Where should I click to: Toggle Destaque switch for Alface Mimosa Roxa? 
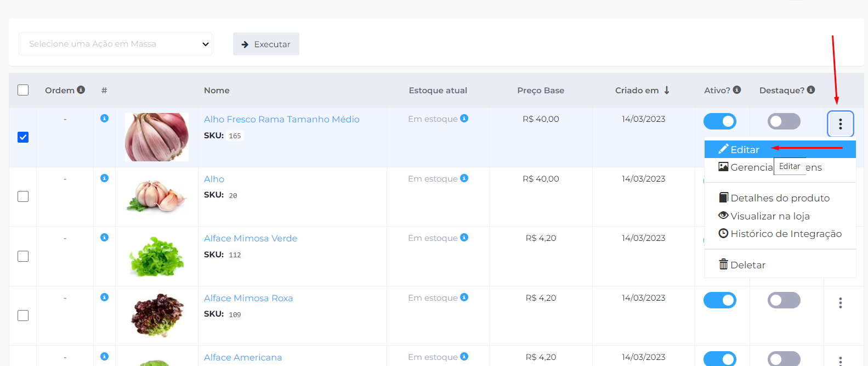784,300
